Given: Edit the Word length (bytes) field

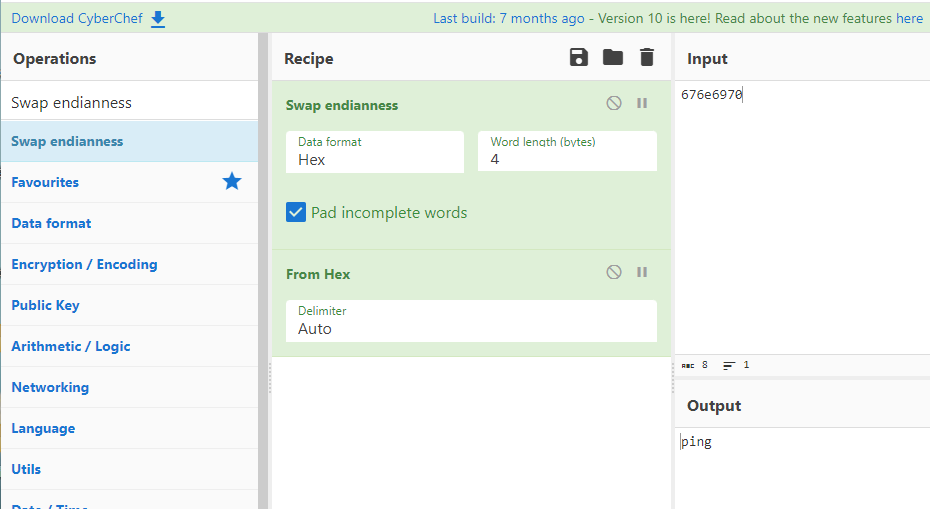Looking at the screenshot, I should point(568,151).
